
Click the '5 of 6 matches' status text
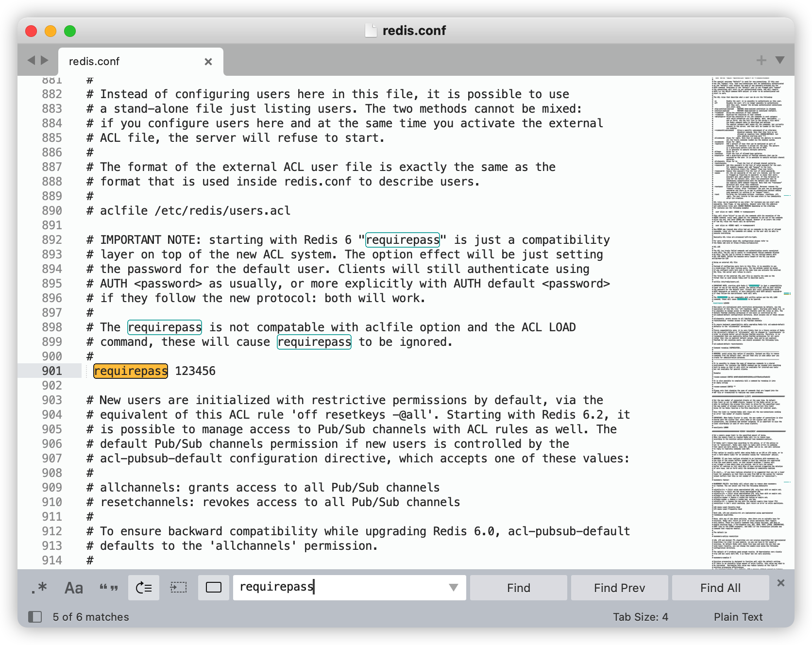91,617
